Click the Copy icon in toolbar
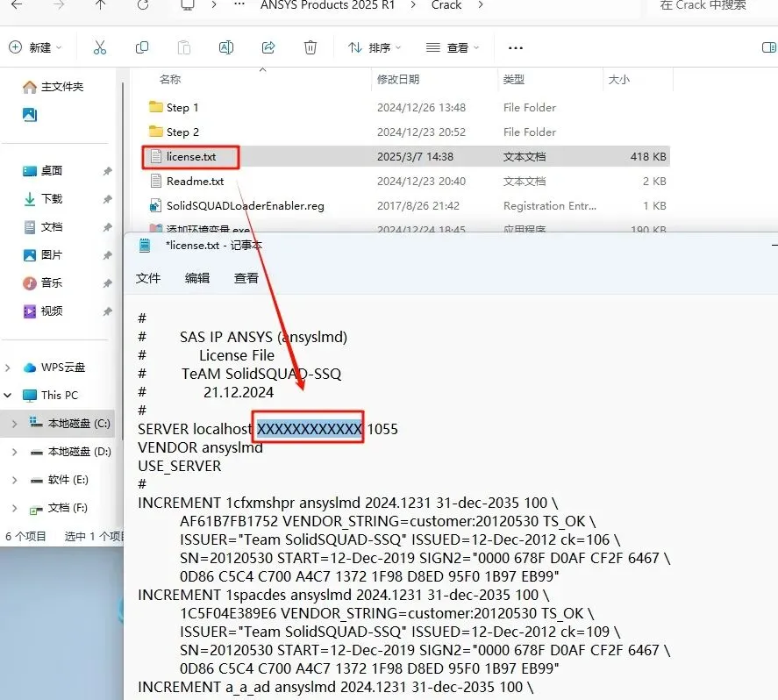Image resolution: width=778 pixels, height=700 pixels. tap(142, 47)
